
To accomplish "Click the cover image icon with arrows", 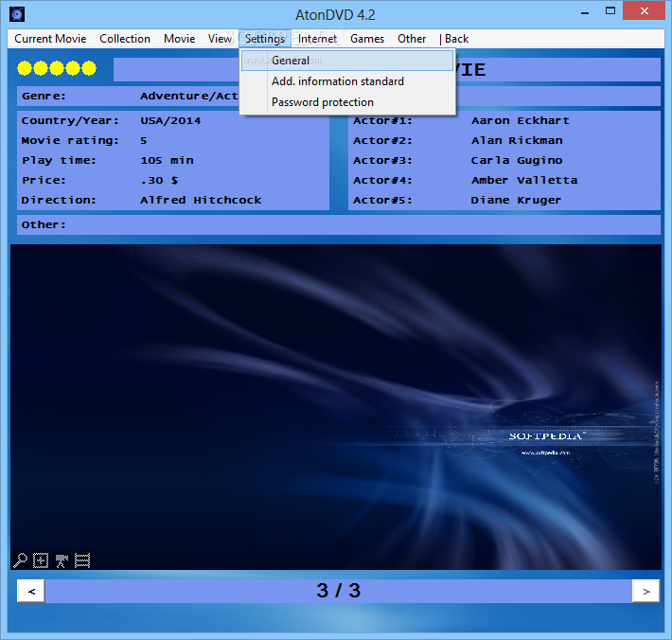I will click(x=41, y=560).
